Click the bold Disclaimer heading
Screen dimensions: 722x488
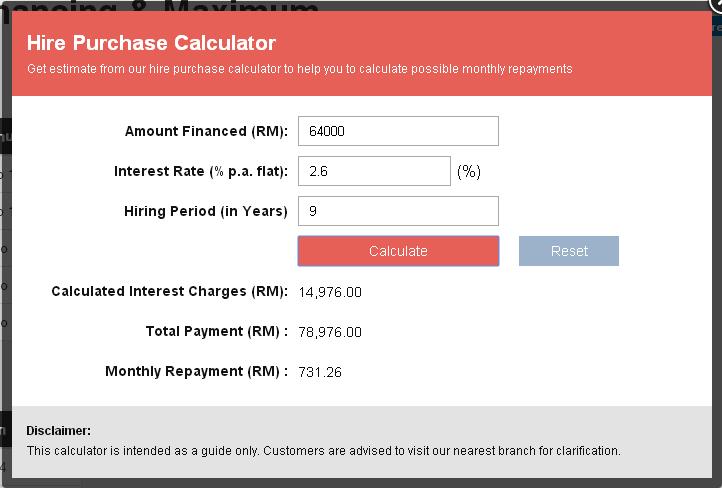point(58,431)
